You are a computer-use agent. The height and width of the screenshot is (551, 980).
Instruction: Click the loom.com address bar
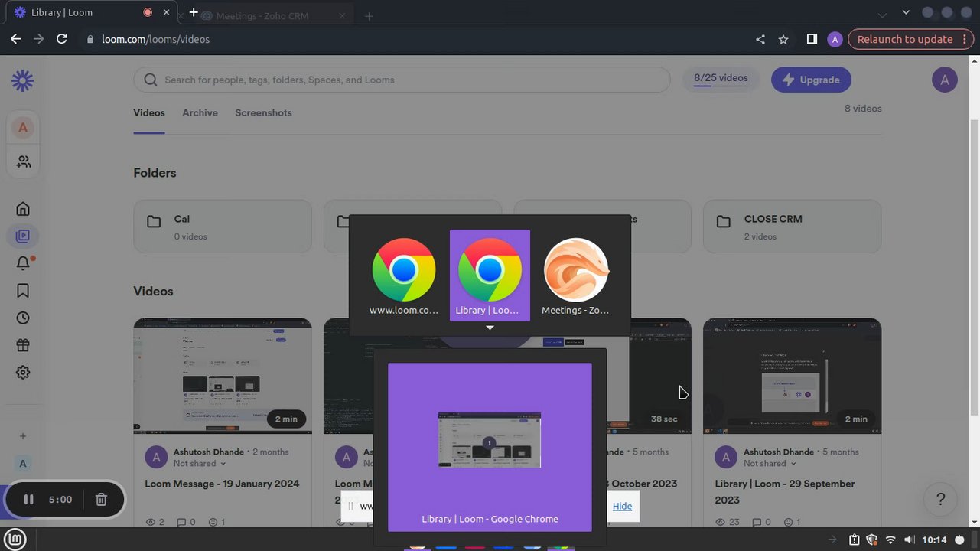point(413,39)
